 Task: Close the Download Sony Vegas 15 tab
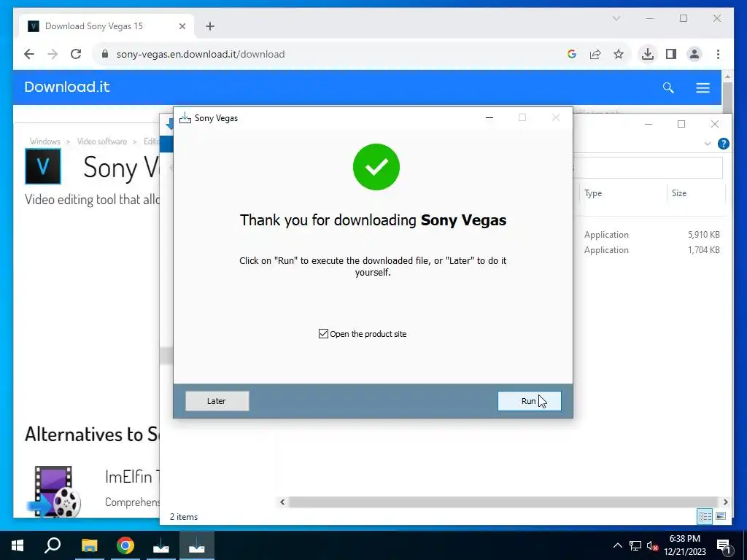coord(182,26)
